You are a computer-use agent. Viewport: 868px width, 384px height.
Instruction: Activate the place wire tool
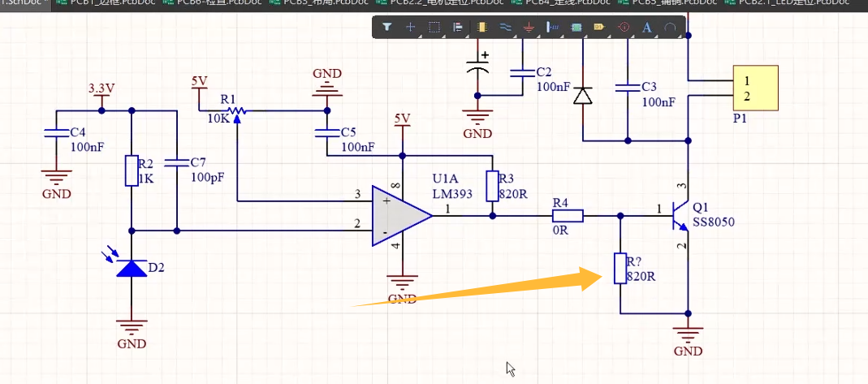[505, 27]
